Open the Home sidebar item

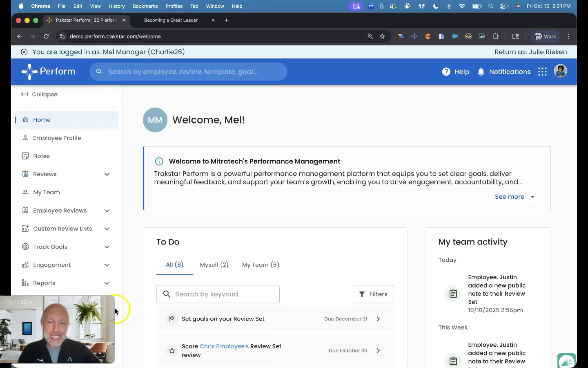tap(67, 120)
